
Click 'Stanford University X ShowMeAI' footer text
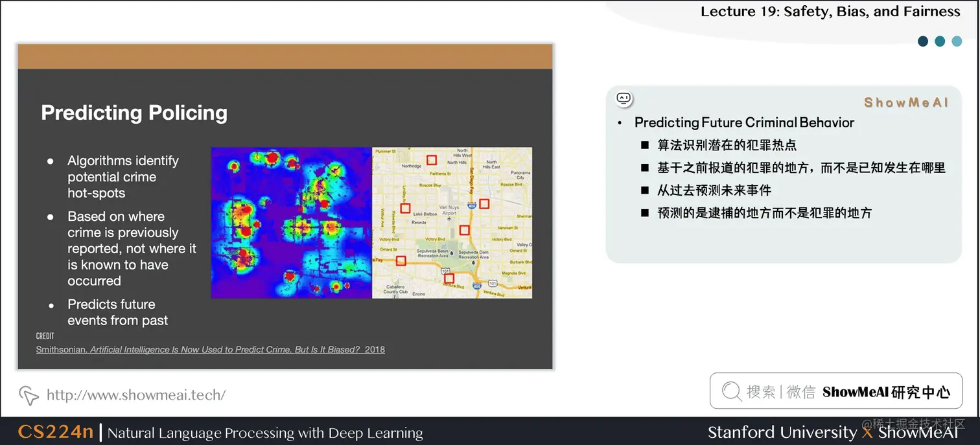click(833, 432)
